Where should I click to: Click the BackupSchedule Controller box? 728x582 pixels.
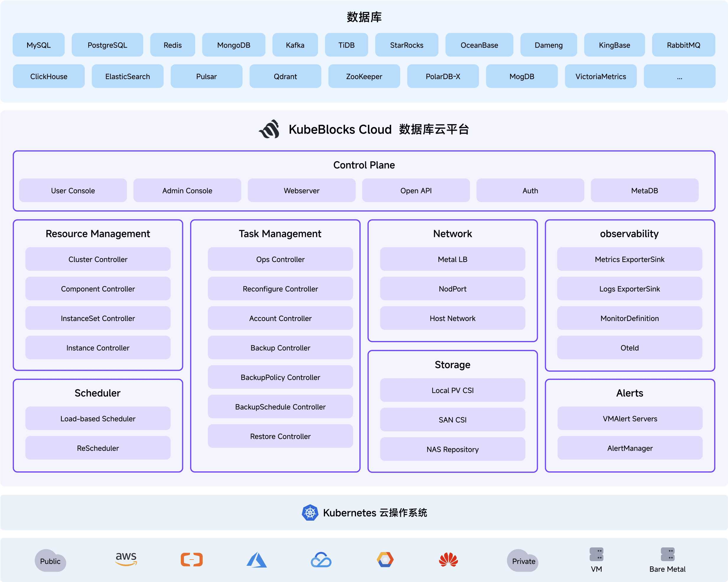[280, 406]
